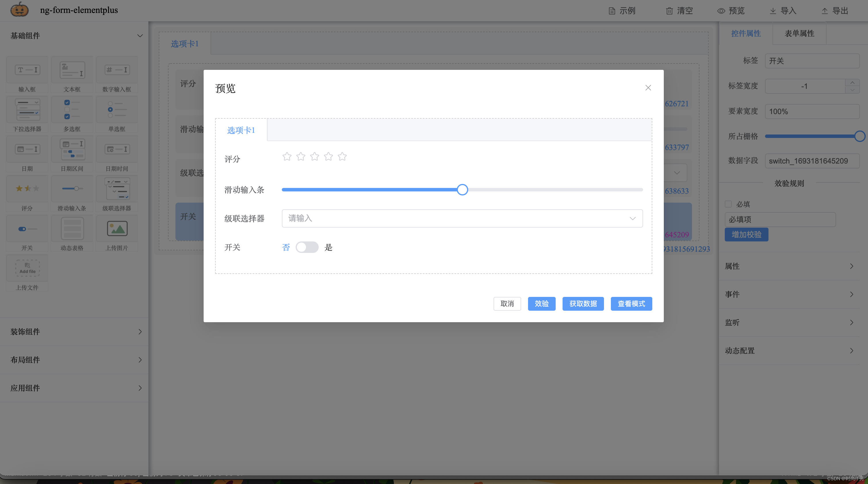
Task: Select the 级联选择器 component icon
Action: coord(117,189)
